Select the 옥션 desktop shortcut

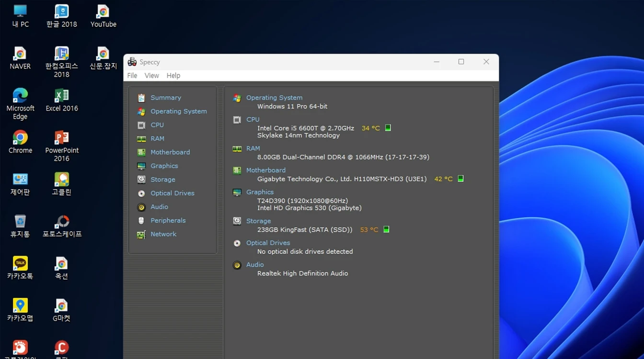coord(61,268)
